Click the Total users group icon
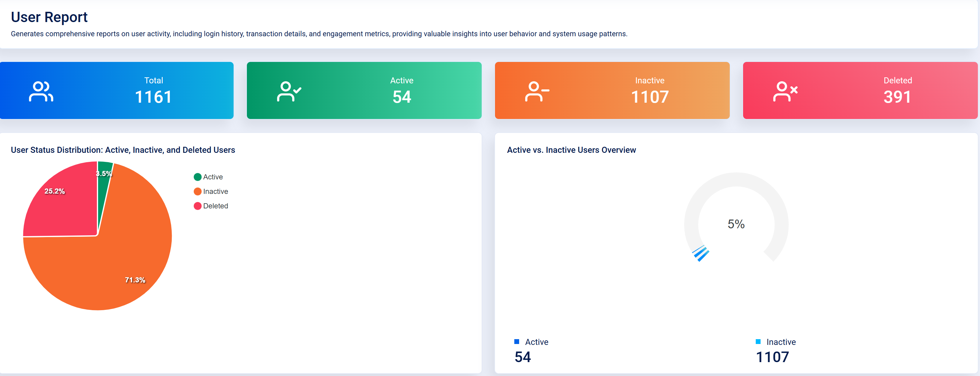980x376 pixels. (41, 91)
